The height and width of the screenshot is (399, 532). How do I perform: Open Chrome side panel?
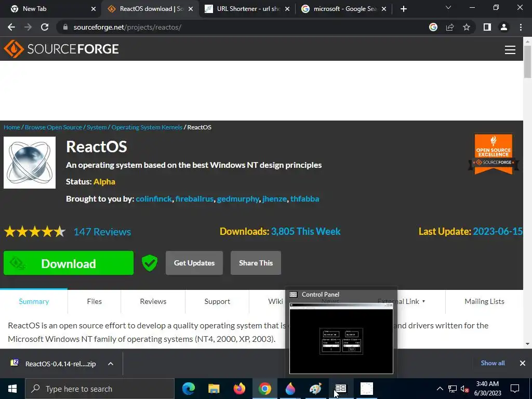coord(487,27)
